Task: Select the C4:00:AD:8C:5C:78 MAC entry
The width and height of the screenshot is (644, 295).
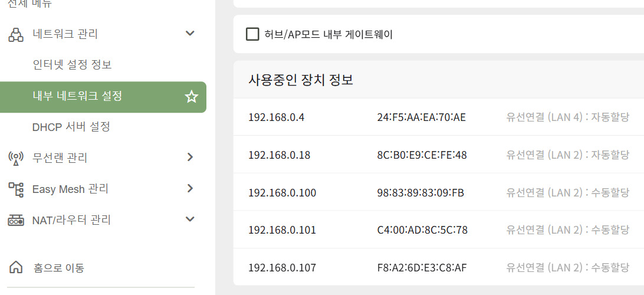Action: (x=422, y=230)
